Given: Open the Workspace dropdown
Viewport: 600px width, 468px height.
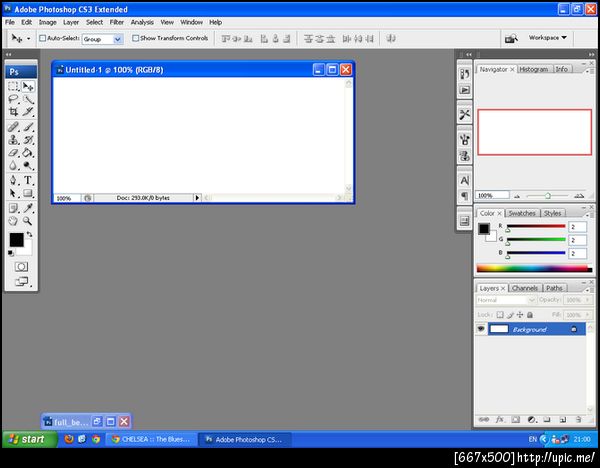Looking at the screenshot, I should (x=547, y=38).
